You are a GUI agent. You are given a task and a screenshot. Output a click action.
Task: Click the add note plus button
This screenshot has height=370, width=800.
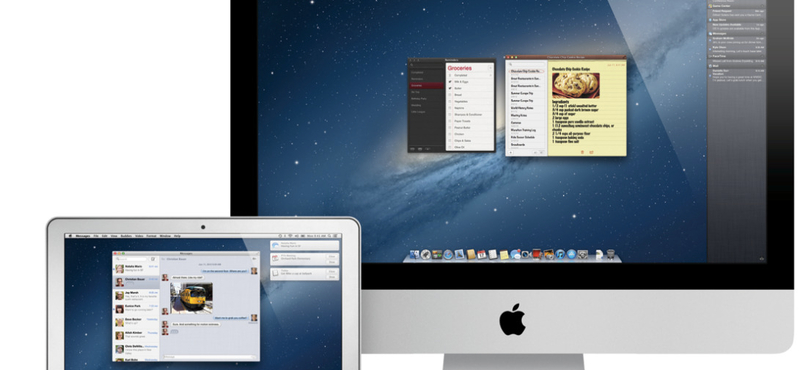tap(511, 152)
